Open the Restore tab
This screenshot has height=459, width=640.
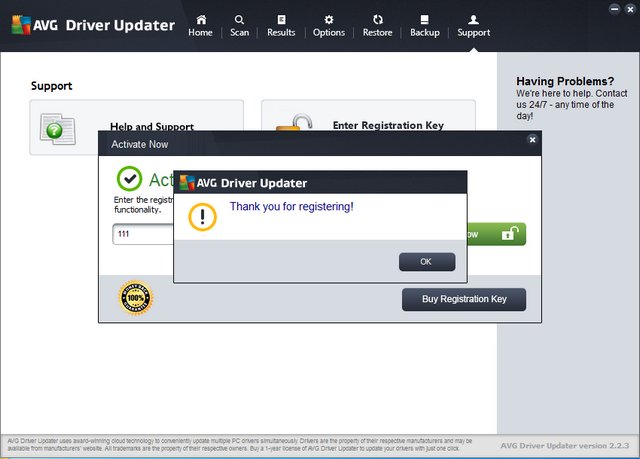pyautogui.click(x=378, y=26)
